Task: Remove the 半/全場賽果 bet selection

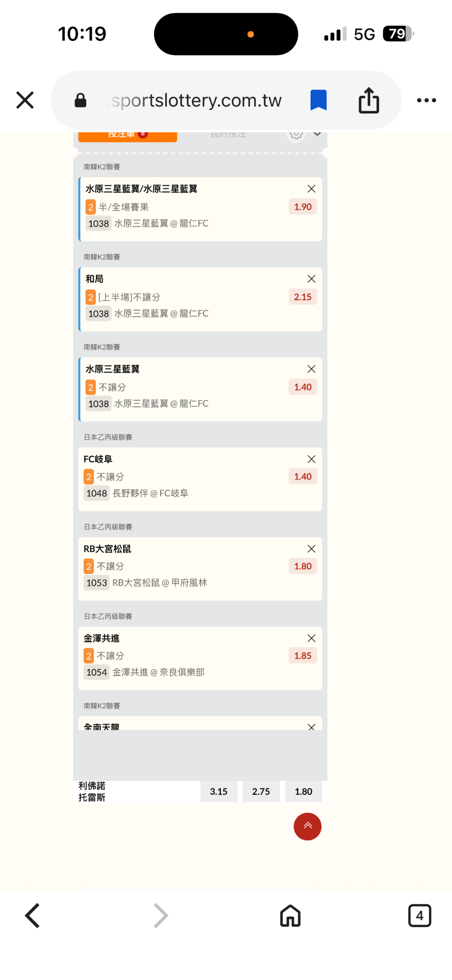Action: point(311,189)
